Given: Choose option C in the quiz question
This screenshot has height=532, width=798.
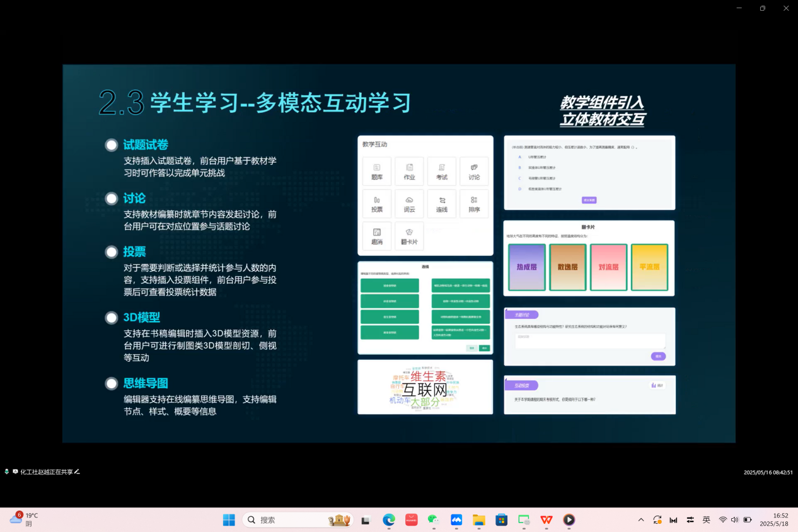Looking at the screenshot, I should point(520,178).
